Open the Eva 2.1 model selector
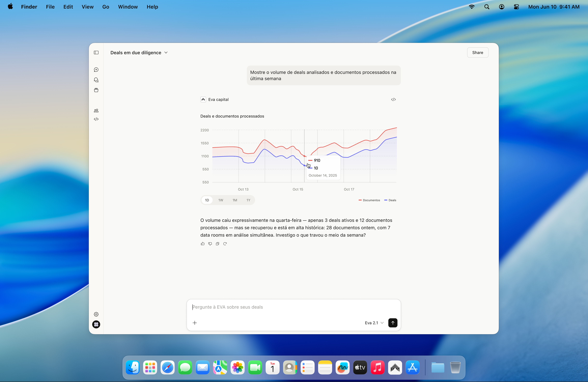The height and width of the screenshot is (382, 588). click(374, 323)
